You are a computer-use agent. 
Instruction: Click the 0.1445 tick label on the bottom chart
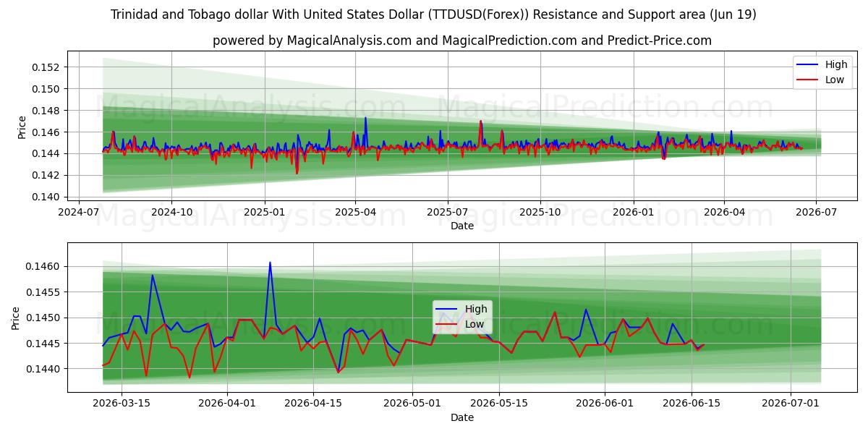(x=43, y=344)
